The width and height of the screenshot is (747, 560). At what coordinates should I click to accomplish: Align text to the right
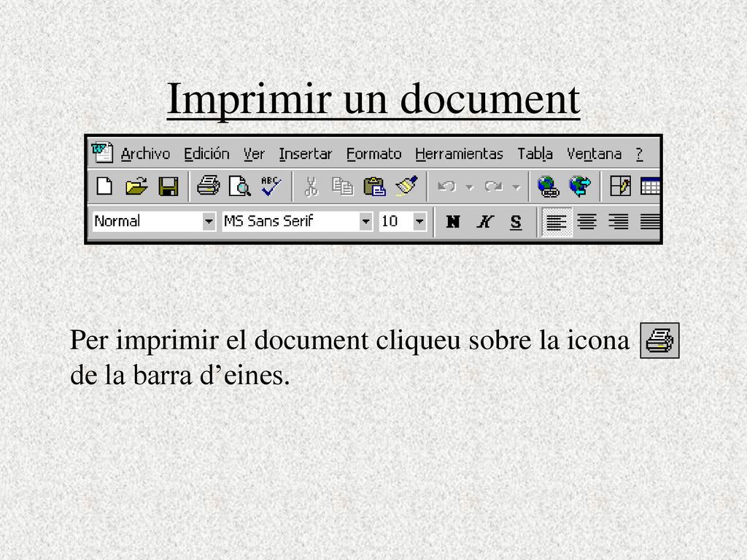pyautogui.click(x=619, y=222)
